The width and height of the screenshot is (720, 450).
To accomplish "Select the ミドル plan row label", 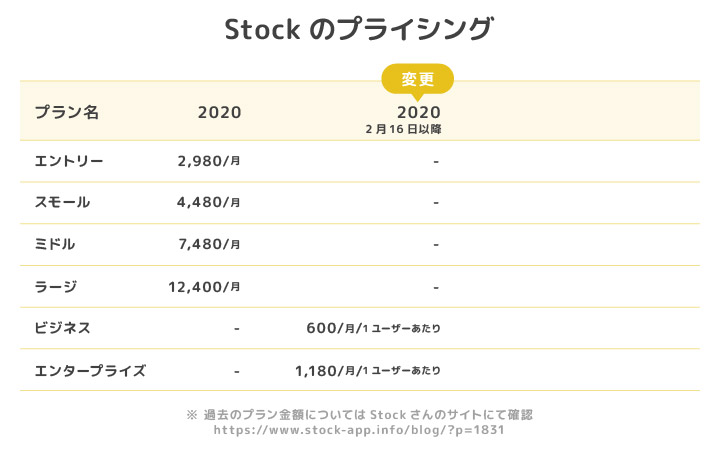I will pyautogui.click(x=55, y=244).
